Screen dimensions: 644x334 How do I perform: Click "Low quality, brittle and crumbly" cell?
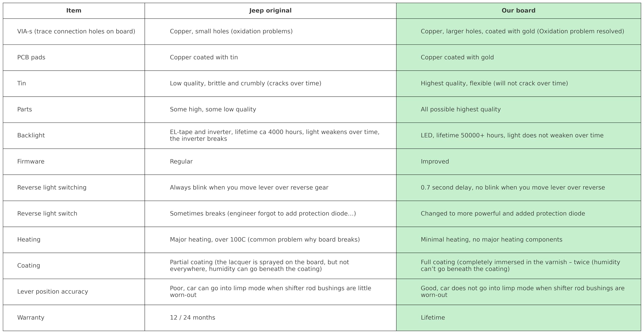click(270, 83)
